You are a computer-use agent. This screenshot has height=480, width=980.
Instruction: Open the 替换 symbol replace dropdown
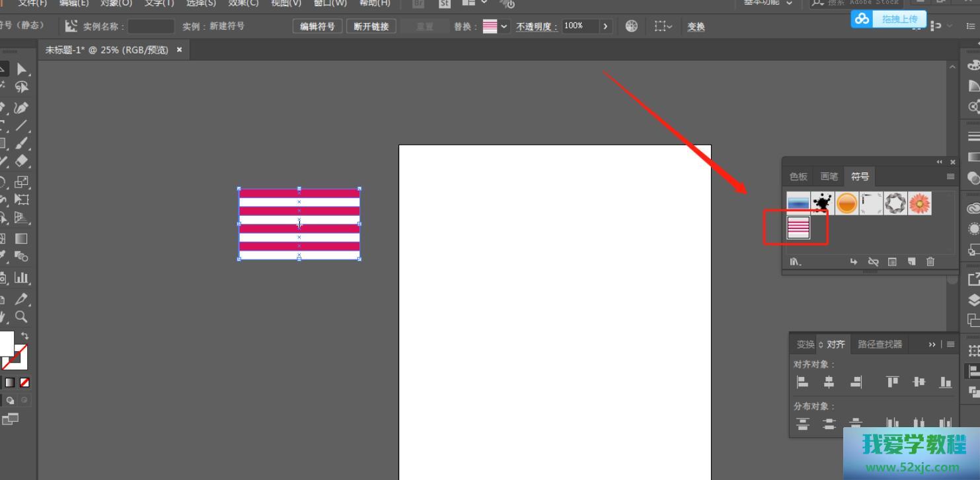tap(504, 26)
